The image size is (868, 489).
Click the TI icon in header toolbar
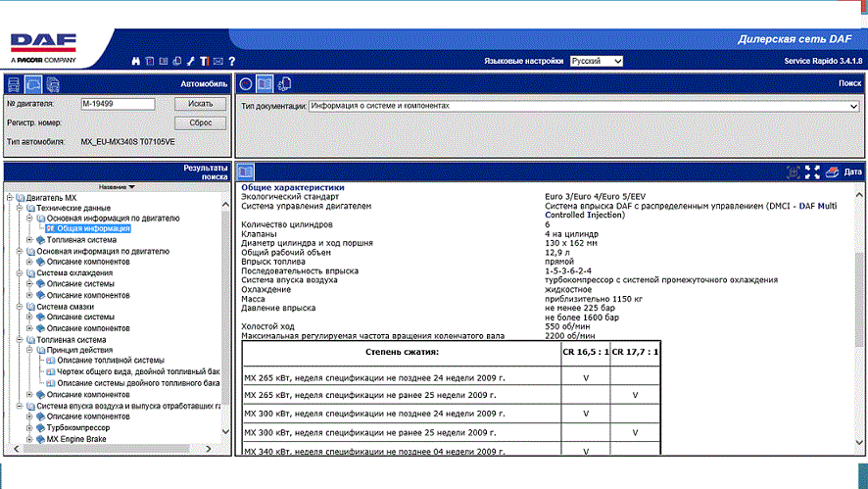click(x=205, y=61)
